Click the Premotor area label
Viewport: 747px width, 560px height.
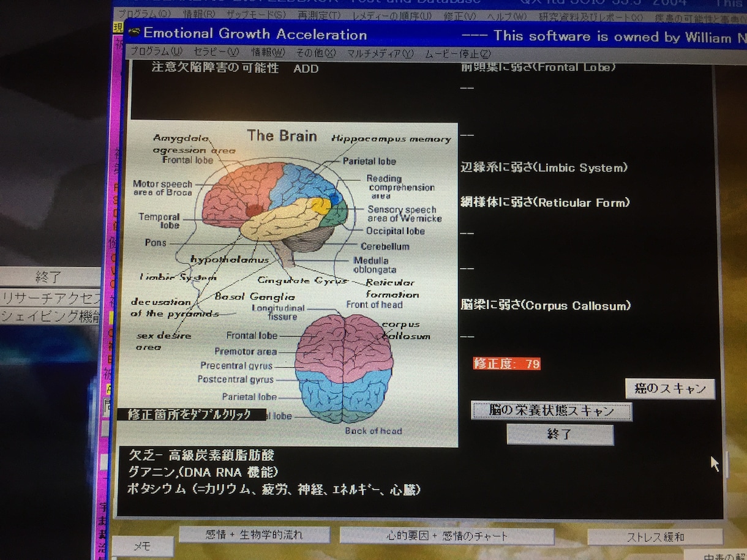coord(246,352)
